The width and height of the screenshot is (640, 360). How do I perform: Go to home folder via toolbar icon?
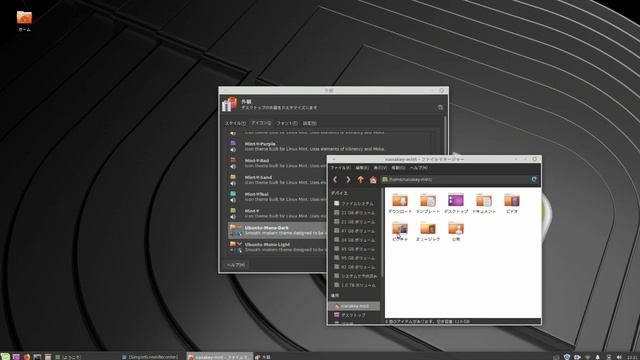click(373, 180)
